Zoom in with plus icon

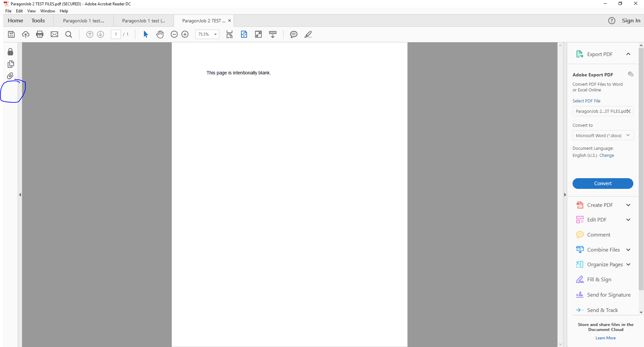[x=185, y=34]
